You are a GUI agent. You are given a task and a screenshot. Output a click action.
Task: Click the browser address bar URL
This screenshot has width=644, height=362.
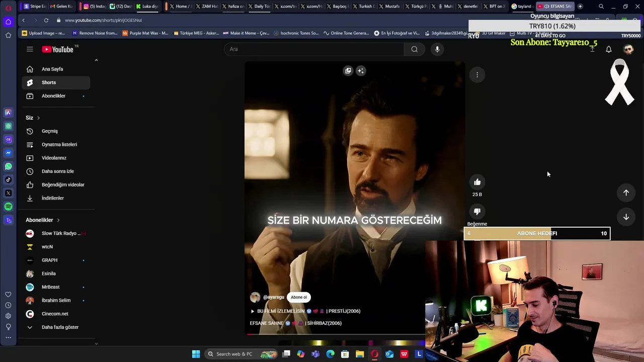pos(103,20)
